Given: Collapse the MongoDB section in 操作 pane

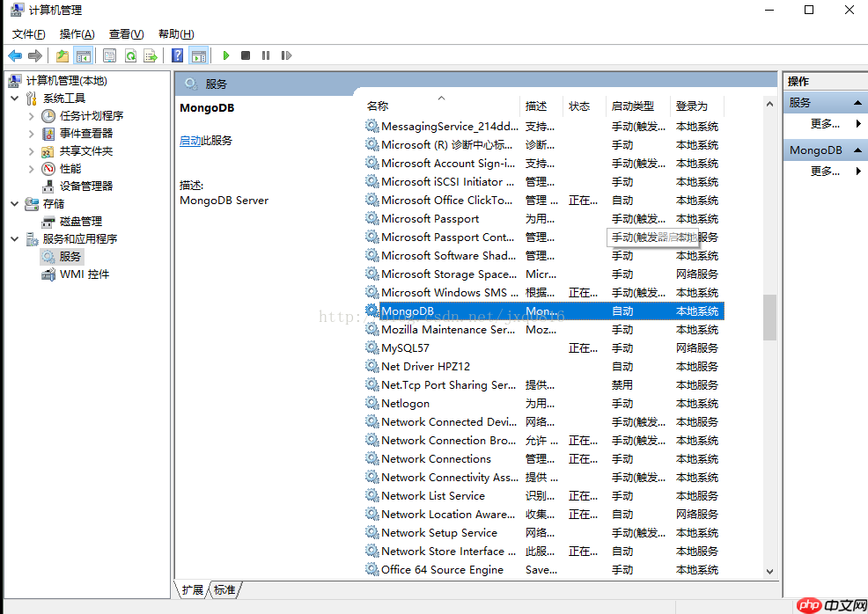Looking at the screenshot, I should tap(860, 150).
